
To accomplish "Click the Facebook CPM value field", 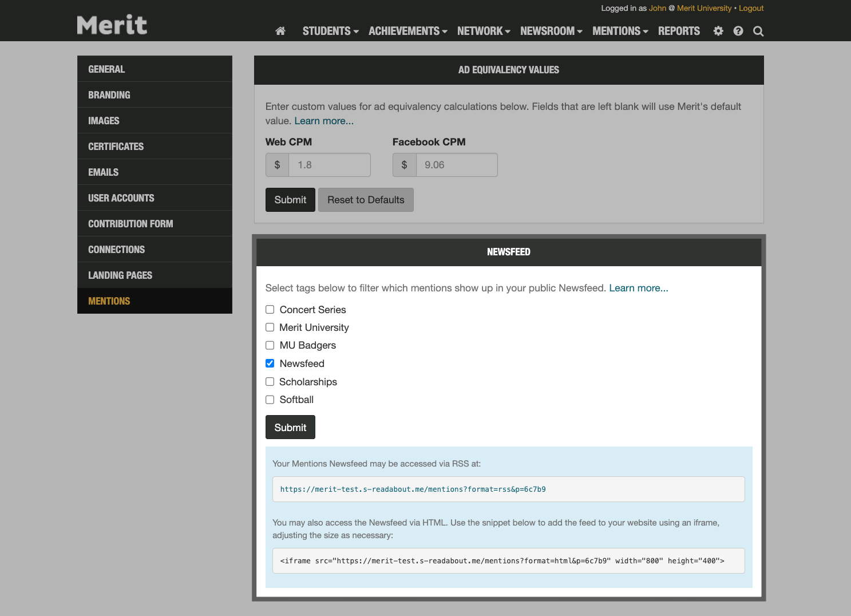I will pyautogui.click(x=456, y=165).
